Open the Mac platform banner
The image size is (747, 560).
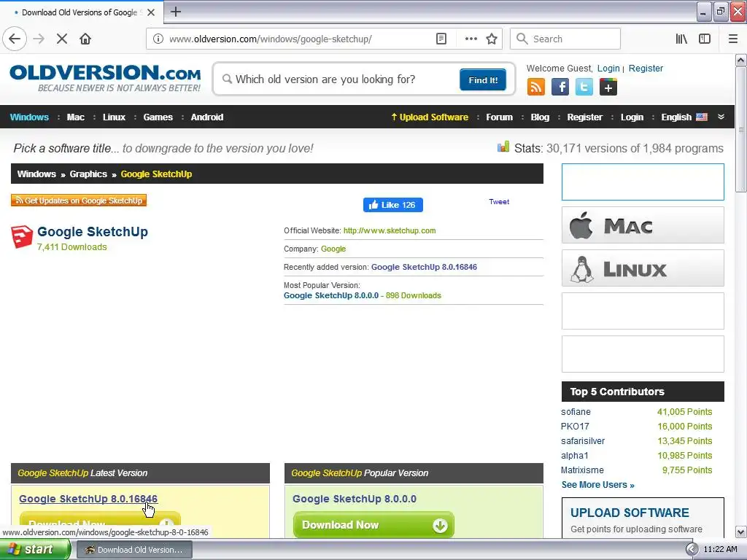coord(643,225)
